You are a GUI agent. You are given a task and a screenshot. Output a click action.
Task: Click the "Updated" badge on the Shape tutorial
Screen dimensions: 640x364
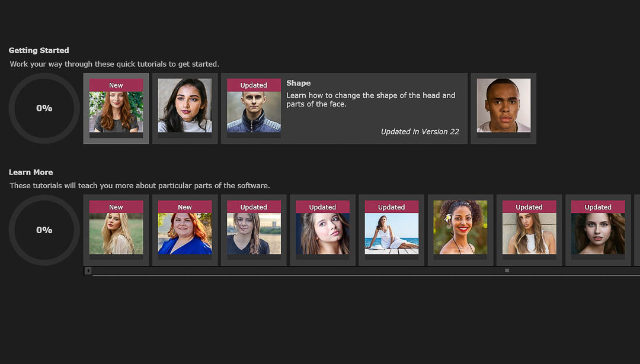(x=254, y=85)
